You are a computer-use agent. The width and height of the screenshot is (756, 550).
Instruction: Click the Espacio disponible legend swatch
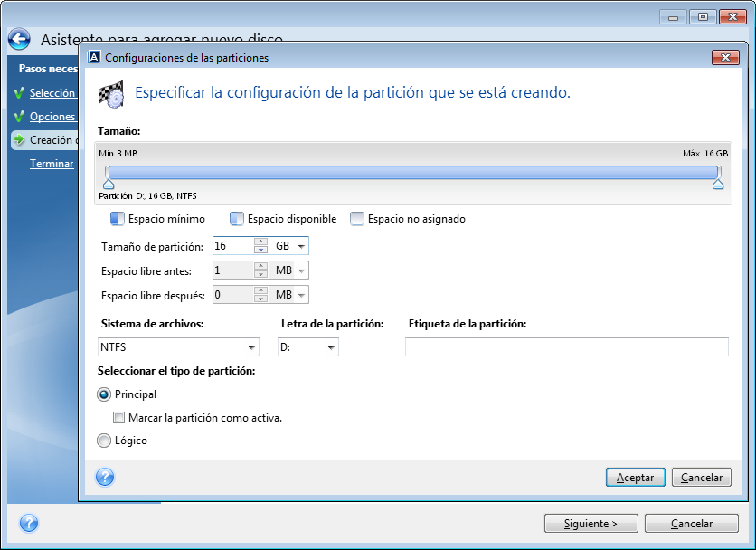click(x=237, y=219)
